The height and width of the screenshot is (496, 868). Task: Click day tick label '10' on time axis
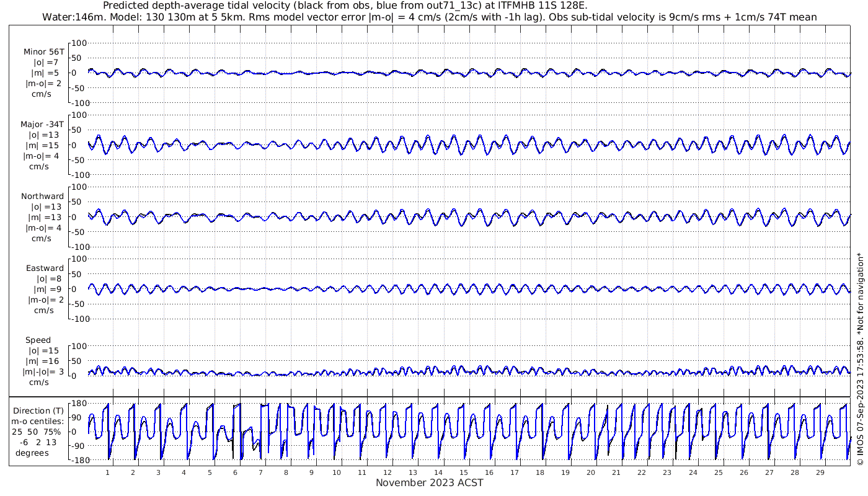(337, 472)
